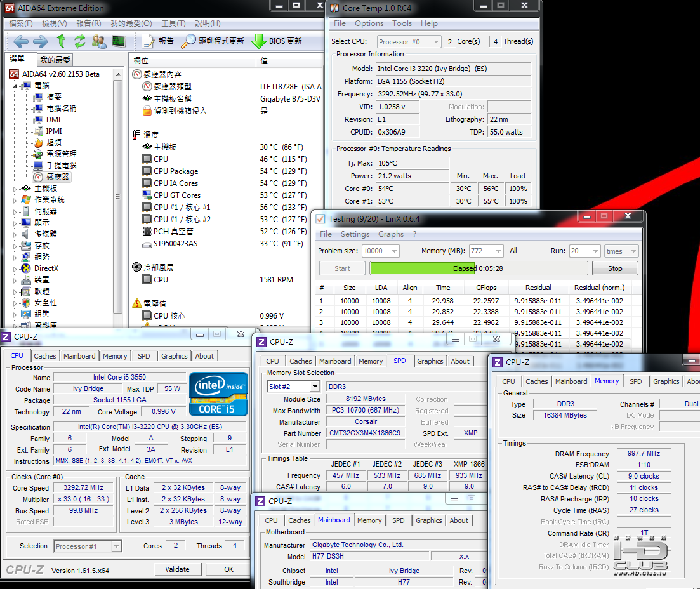700x589 pixels.
Task: Expand the 存放 storage tree node
Action: pyautogui.click(x=15, y=246)
